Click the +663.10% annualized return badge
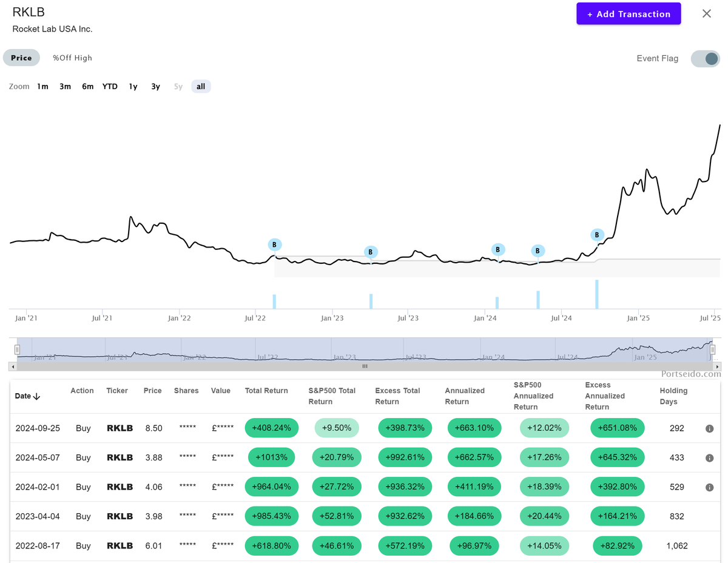 (474, 428)
